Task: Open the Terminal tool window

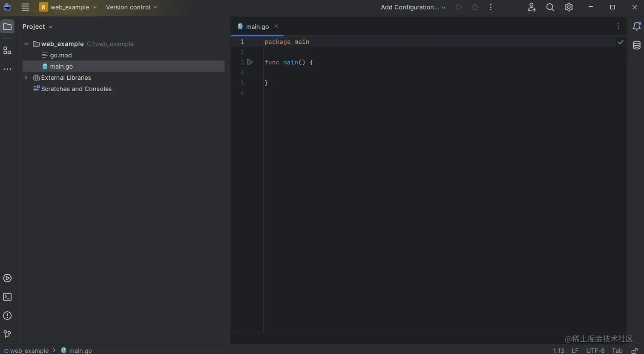Action: (x=7, y=297)
